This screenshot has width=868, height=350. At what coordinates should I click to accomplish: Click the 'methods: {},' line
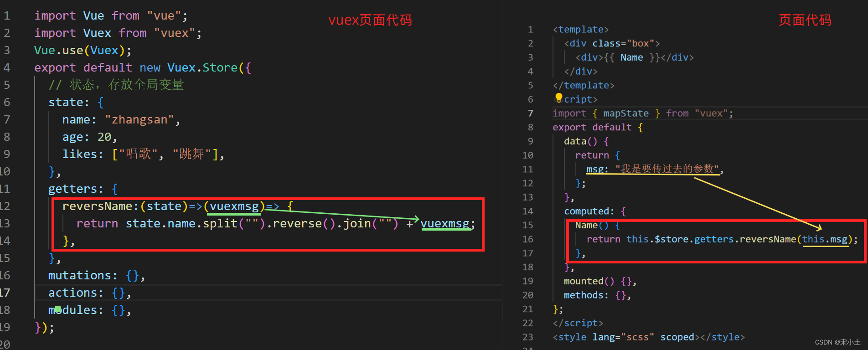point(598,295)
